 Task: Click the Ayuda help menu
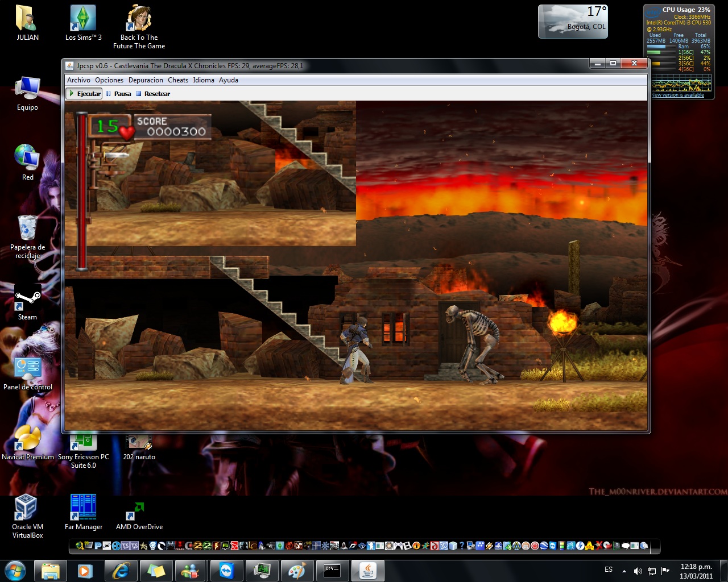tap(229, 80)
